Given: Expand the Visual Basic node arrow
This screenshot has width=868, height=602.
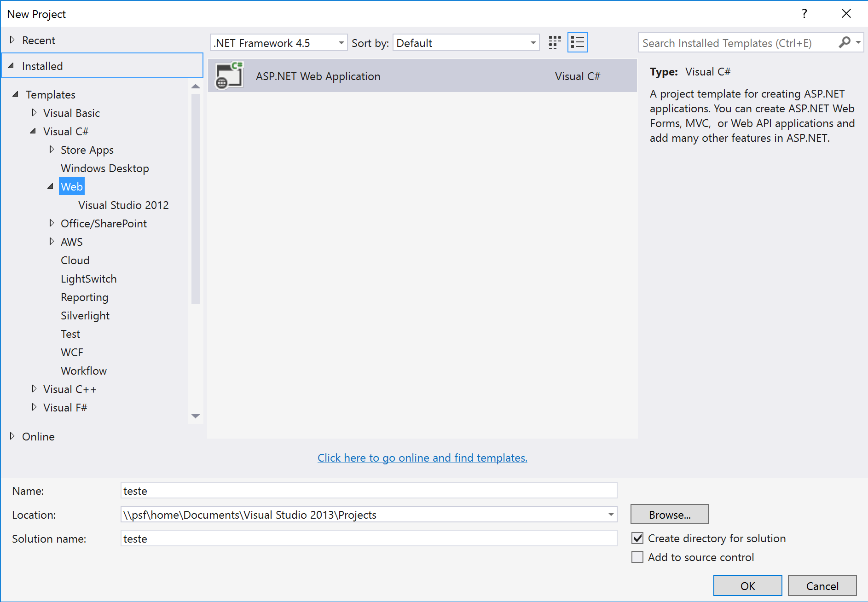Looking at the screenshot, I should (34, 113).
